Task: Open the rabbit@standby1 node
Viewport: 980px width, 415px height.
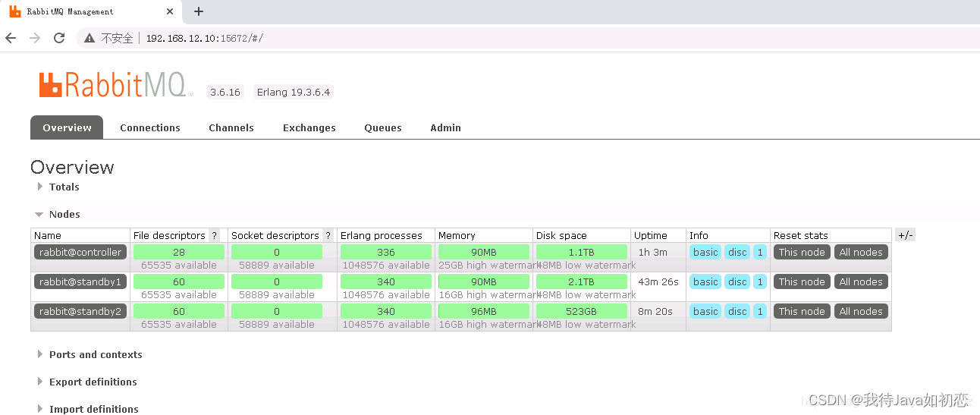Action: pyautogui.click(x=80, y=281)
